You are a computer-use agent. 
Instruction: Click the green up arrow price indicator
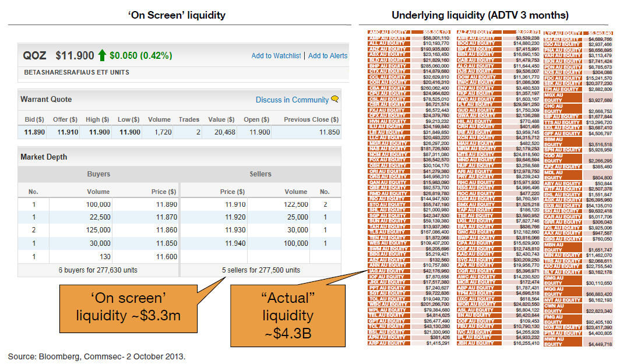102,56
